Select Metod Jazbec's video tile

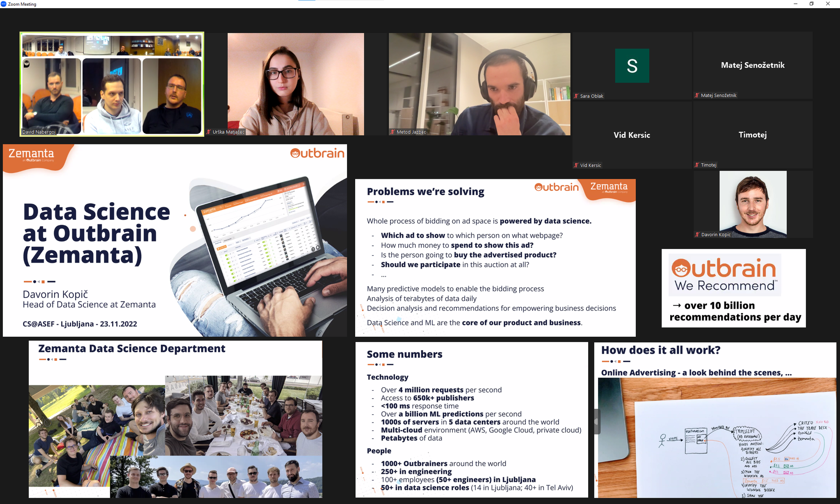tap(479, 84)
